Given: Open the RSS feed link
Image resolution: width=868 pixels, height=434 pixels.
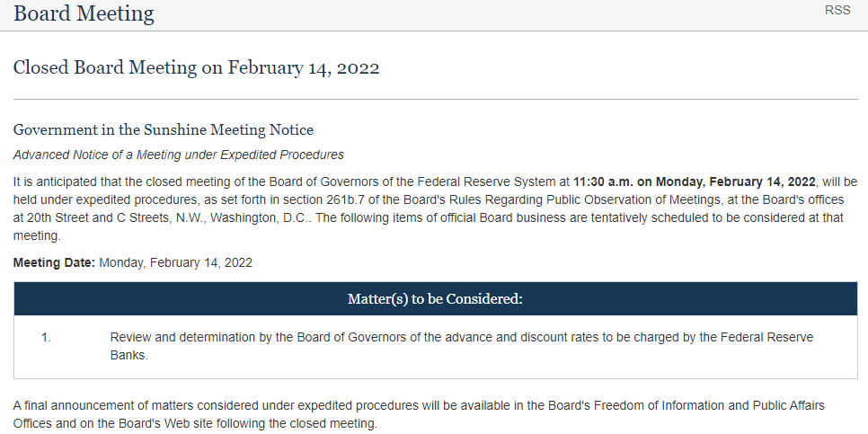Looking at the screenshot, I should [837, 11].
